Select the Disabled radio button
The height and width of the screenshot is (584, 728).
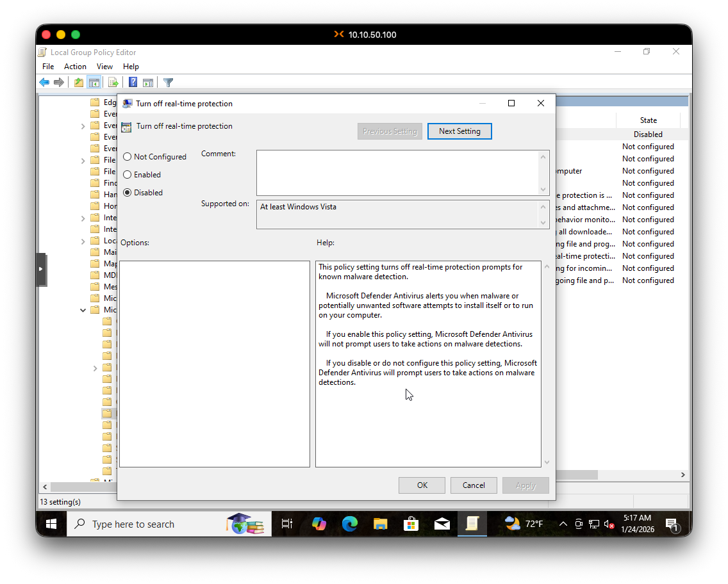pyautogui.click(x=127, y=193)
